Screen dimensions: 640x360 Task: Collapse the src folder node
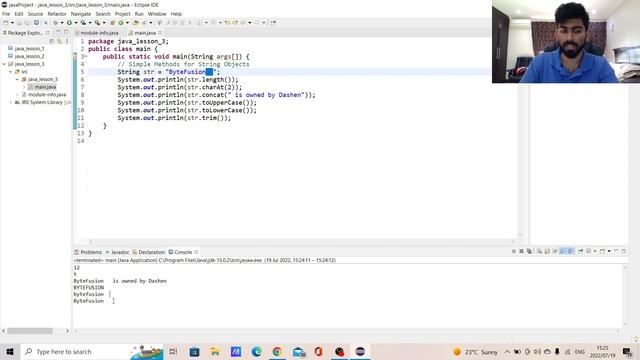click(11, 72)
